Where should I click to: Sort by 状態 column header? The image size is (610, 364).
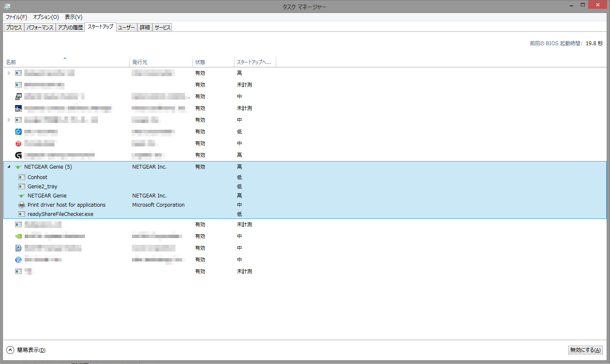click(200, 62)
